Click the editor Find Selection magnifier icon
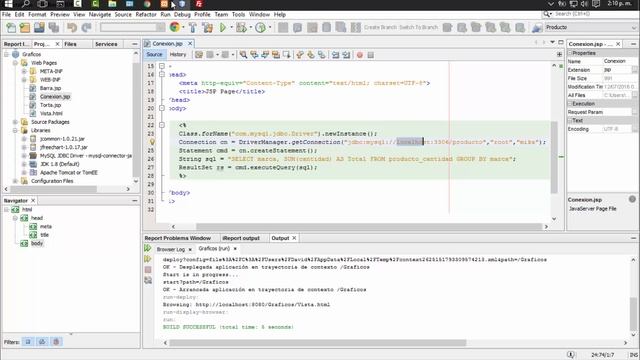This screenshot has width=640, height=360. [x=243, y=55]
